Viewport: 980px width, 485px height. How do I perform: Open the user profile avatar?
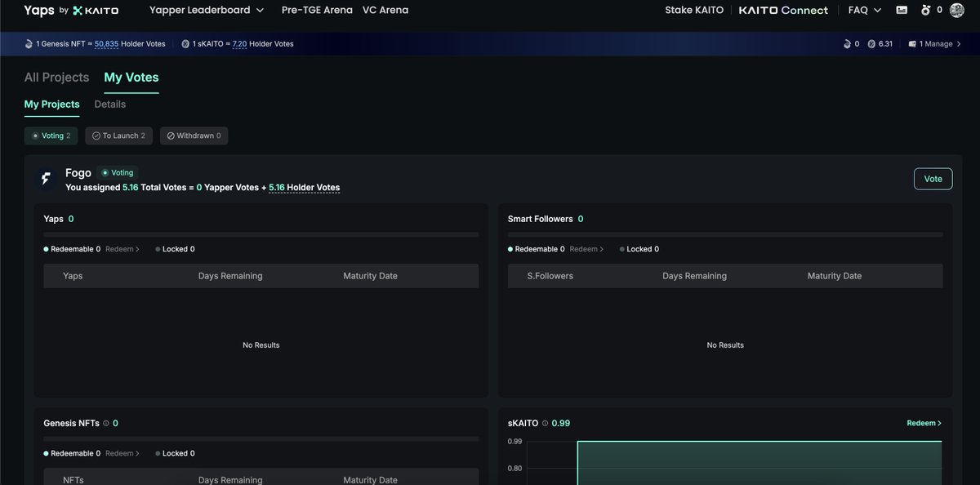pyautogui.click(x=957, y=11)
